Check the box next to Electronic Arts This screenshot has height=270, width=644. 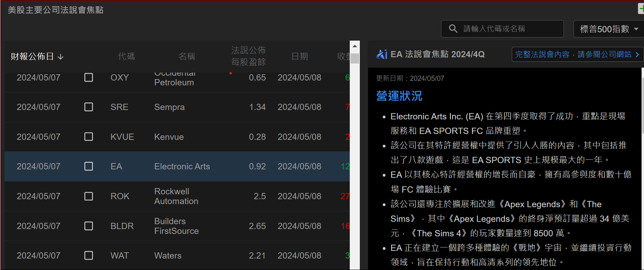coord(88,167)
